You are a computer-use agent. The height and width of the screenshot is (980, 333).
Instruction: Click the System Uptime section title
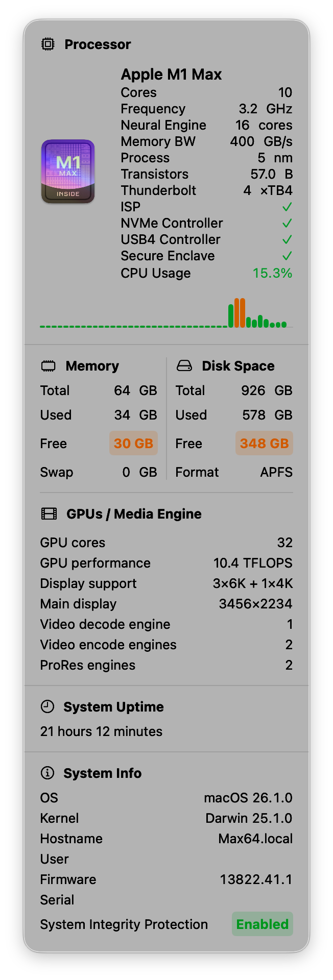113,707
